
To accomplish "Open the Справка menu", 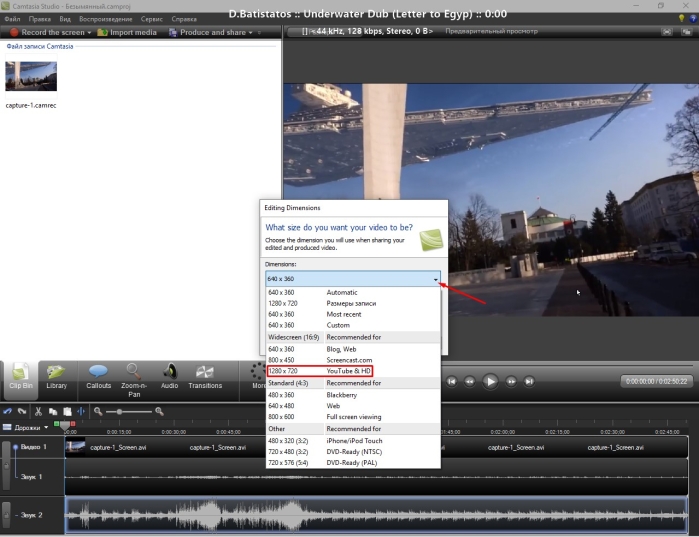I will tap(184, 19).
